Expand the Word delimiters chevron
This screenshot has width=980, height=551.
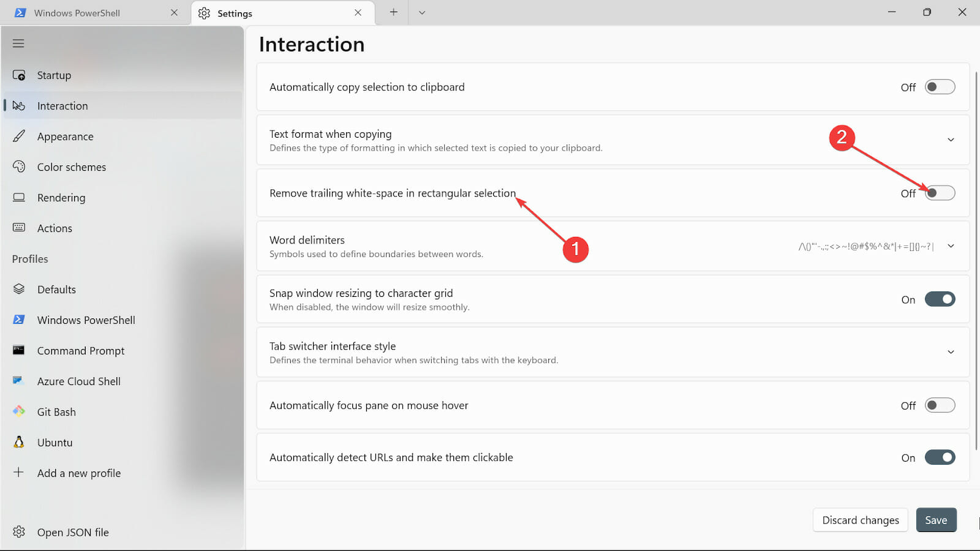(951, 246)
